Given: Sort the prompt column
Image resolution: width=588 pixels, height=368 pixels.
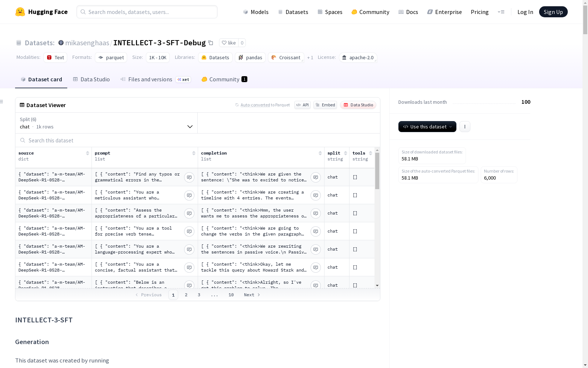Looking at the screenshot, I should [x=194, y=153].
